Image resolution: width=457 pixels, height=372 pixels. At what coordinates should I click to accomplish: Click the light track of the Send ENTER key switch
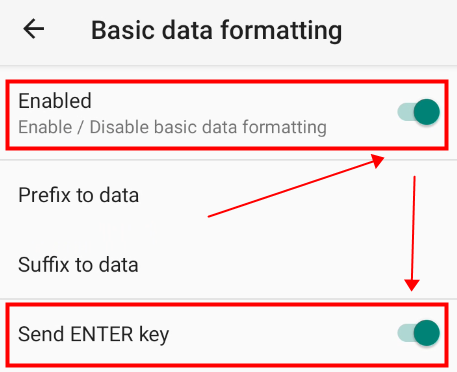coord(405,333)
